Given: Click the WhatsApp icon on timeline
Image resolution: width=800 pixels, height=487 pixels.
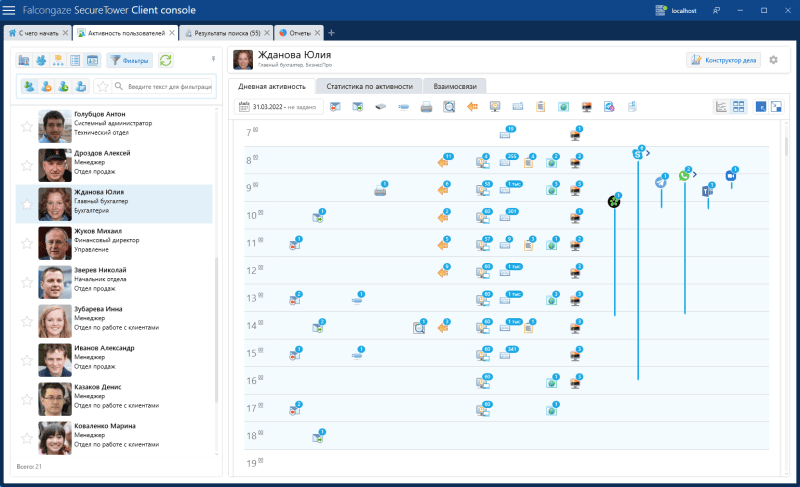Looking at the screenshot, I should click(685, 175).
